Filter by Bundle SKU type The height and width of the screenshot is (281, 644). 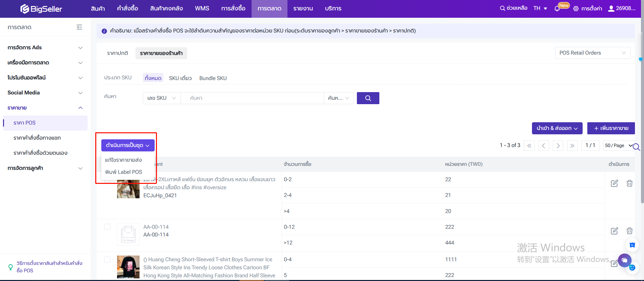pyautogui.click(x=213, y=78)
